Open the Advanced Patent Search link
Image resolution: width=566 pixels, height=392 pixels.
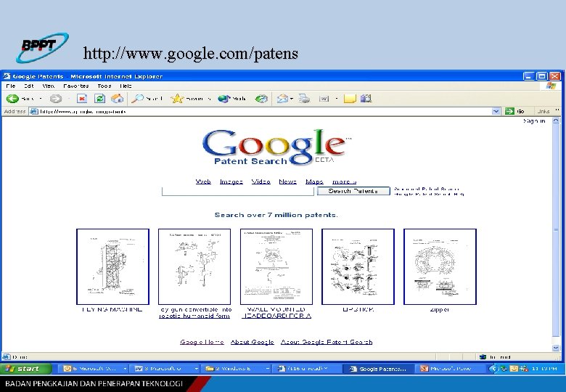pos(427,189)
